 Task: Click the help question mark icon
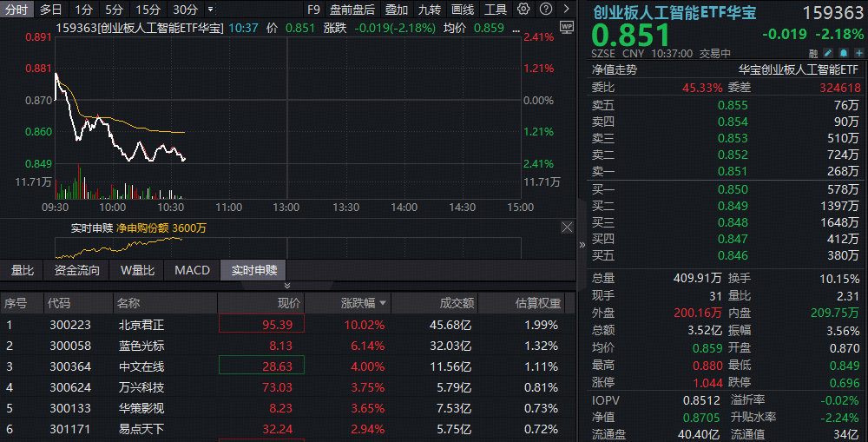click(544, 10)
